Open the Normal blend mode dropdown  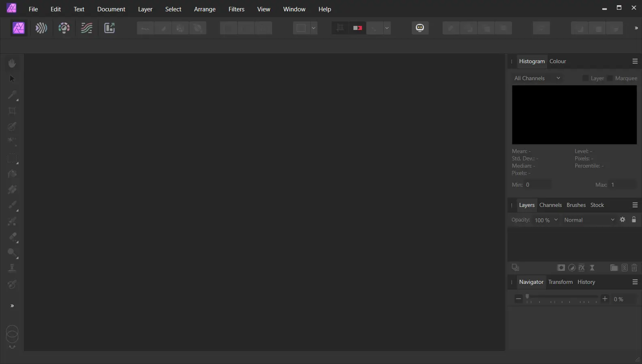[589, 220]
